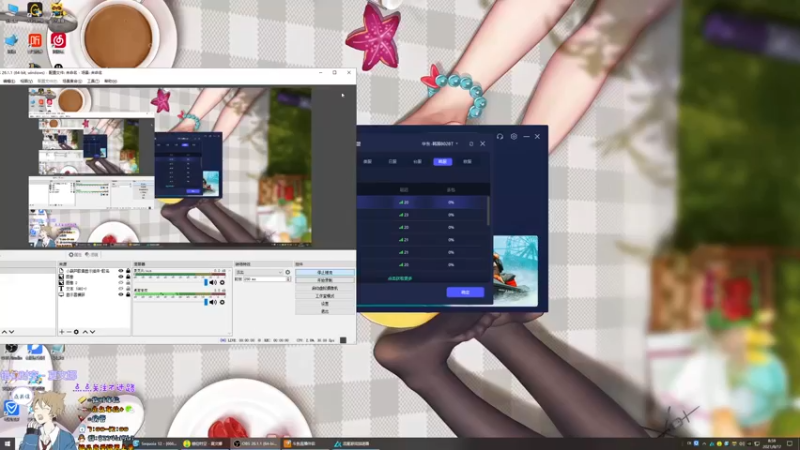The width and height of the screenshot is (800, 450).
Task: Toggle lock on 图像 2 source
Action: pos(128,283)
